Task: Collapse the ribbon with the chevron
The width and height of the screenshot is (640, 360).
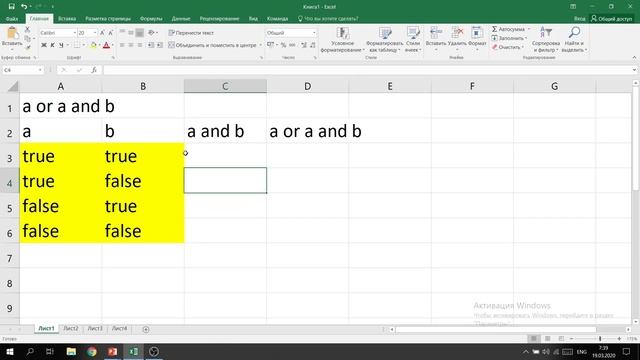Action: pos(634,58)
